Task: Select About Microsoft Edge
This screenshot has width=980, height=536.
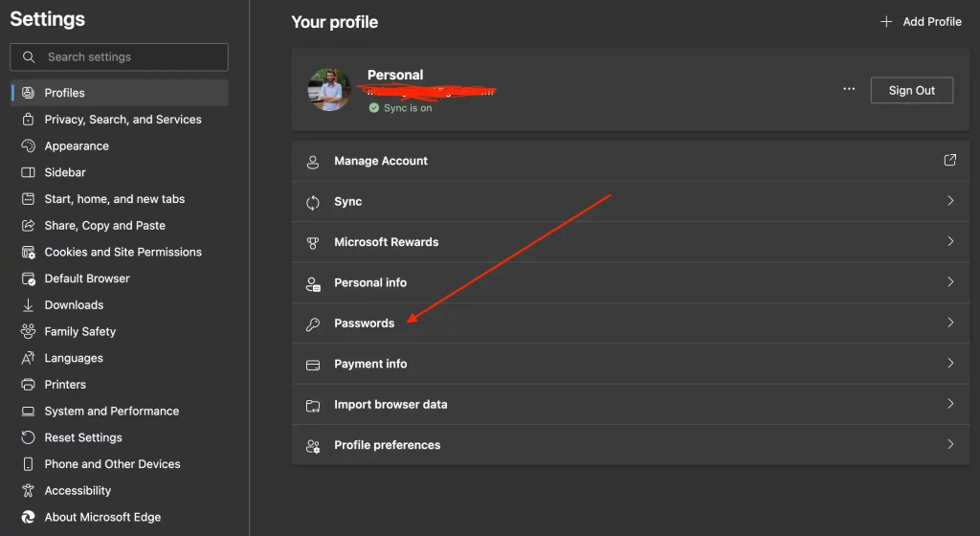Action: click(120, 517)
